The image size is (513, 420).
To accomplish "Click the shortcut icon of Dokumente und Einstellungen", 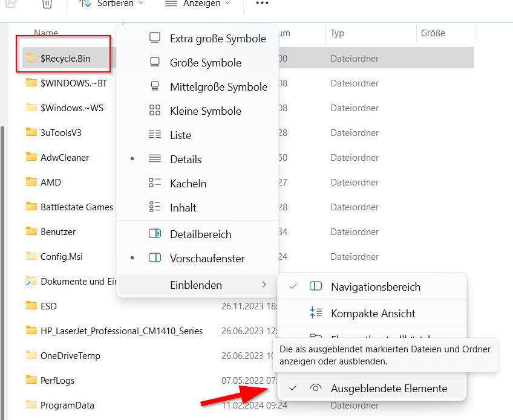I will (x=31, y=282).
